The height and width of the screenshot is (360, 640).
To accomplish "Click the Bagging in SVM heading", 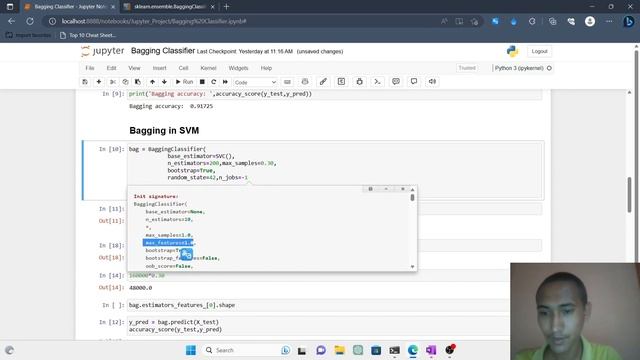I will click(x=164, y=131).
